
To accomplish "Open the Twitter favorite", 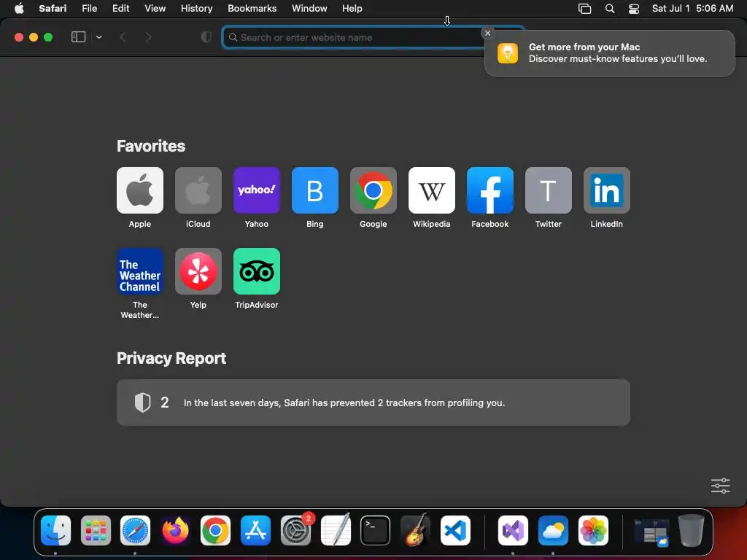I will [549, 190].
